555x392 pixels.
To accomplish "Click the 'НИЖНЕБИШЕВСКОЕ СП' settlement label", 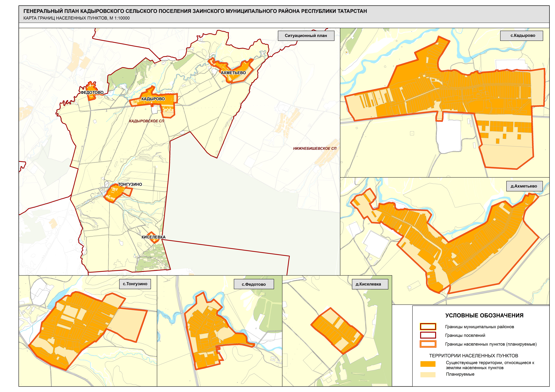I will (x=315, y=149).
